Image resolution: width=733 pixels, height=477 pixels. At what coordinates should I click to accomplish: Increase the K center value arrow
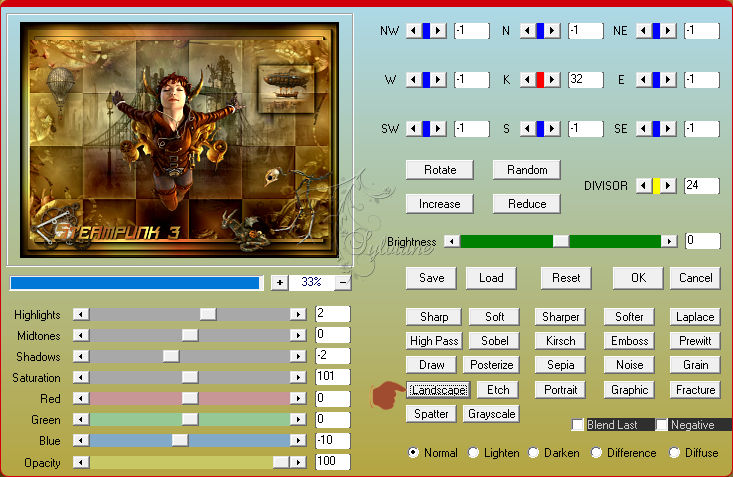pyautogui.click(x=552, y=80)
